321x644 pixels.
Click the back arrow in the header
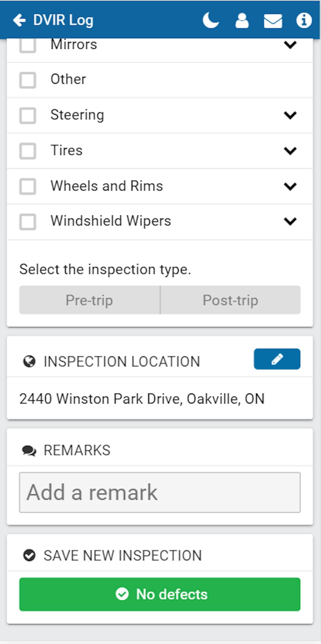click(20, 20)
